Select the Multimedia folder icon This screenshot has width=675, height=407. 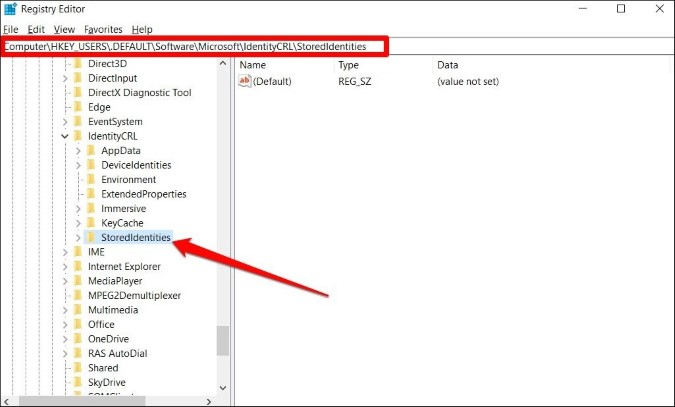78,310
